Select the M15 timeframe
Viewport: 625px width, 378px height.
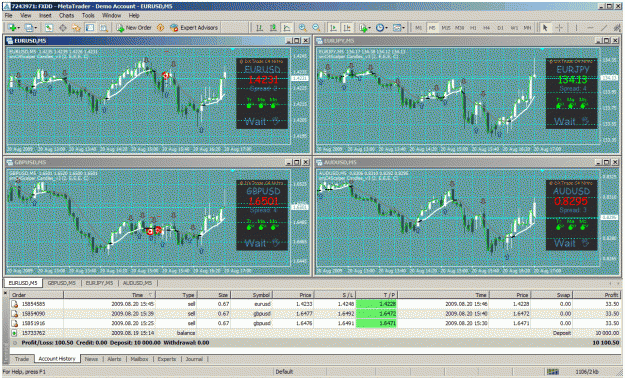(446, 28)
